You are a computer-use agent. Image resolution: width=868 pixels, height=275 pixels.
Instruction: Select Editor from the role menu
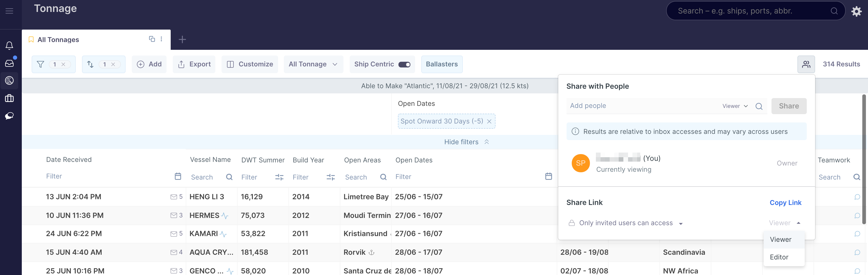tap(779, 257)
